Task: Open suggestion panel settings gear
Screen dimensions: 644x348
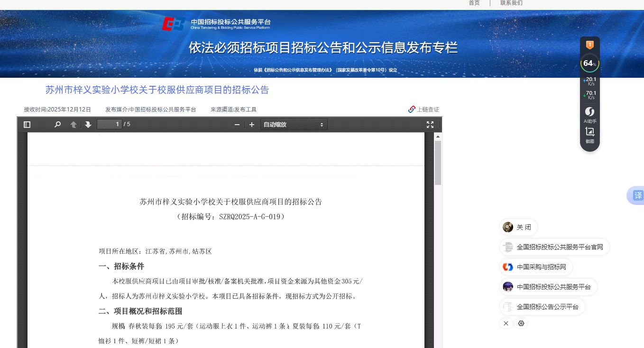Action: (x=521, y=323)
